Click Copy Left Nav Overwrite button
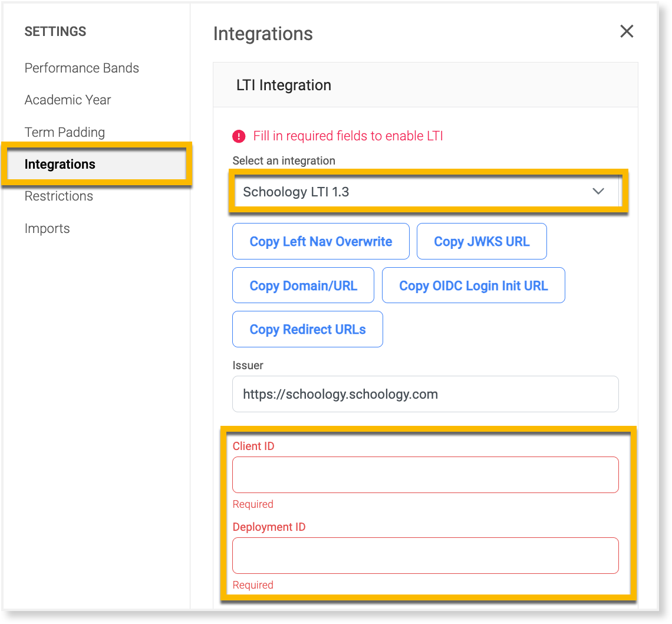The height and width of the screenshot is (624, 672). (321, 241)
